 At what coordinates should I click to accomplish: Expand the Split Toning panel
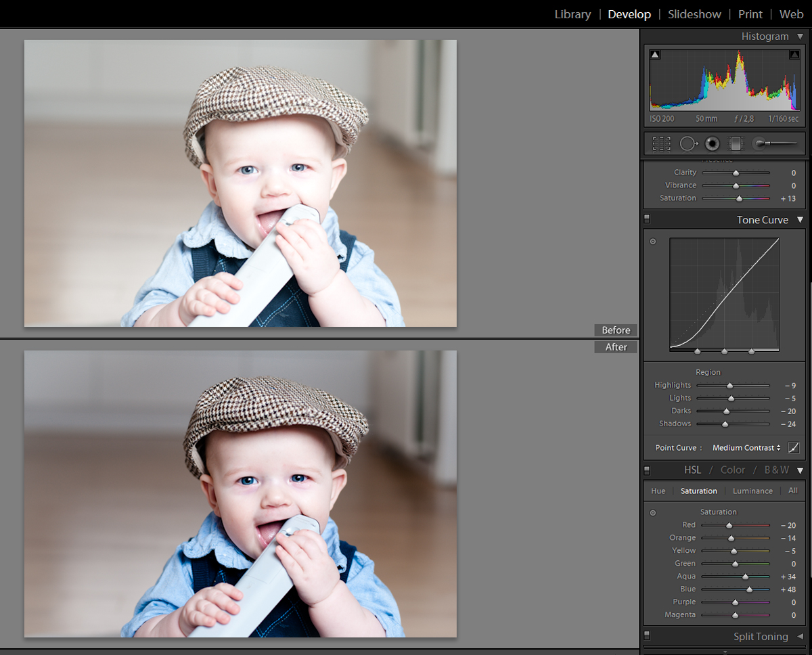point(800,637)
